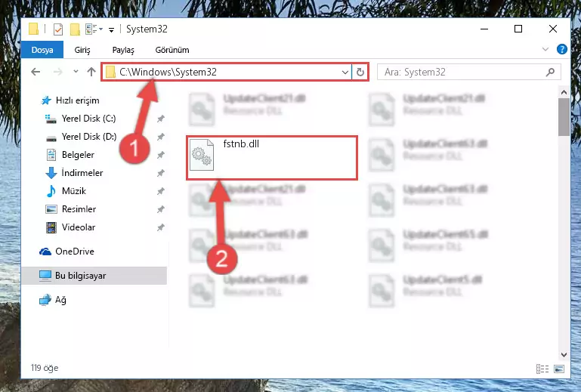Switch to the Giriş tab
Viewport: 581px width, 392px height.
(x=82, y=50)
